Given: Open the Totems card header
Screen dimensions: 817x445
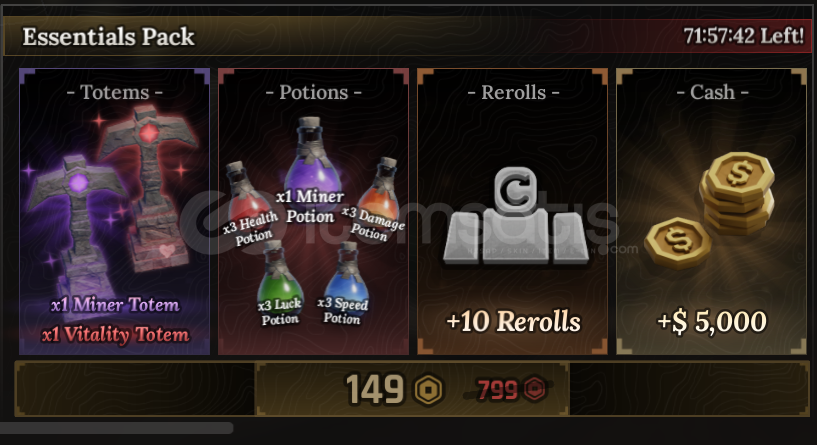Looking at the screenshot, I should click(115, 92).
